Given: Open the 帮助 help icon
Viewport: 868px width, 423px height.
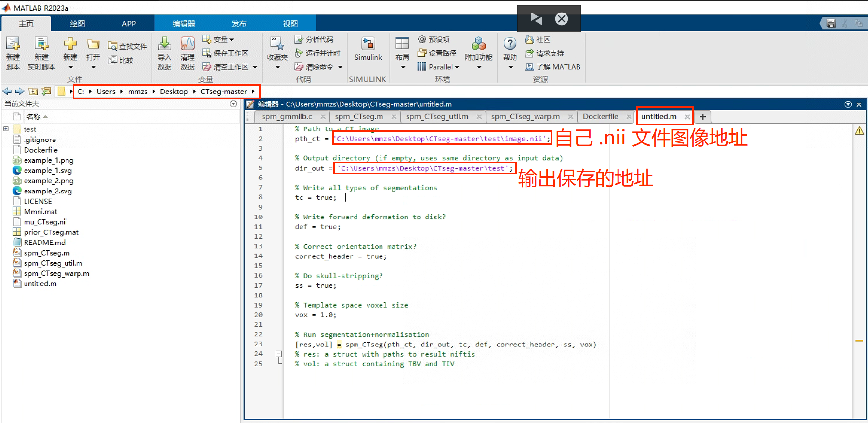Looking at the screenshot, I should pyautogui.click(x=510, y=44).
